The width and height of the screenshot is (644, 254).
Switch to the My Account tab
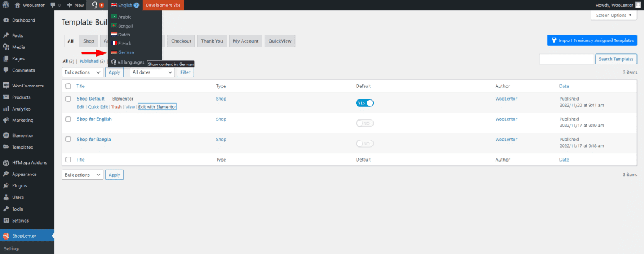246,41
